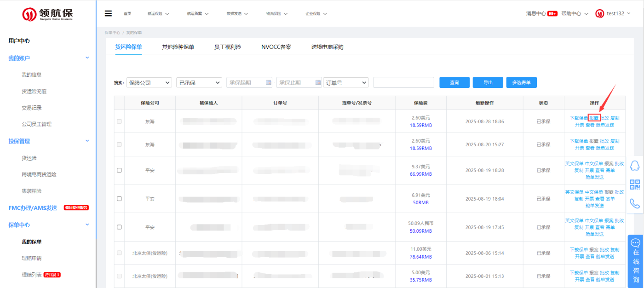Toggle the hamburger menu icon

coord(108,13)
